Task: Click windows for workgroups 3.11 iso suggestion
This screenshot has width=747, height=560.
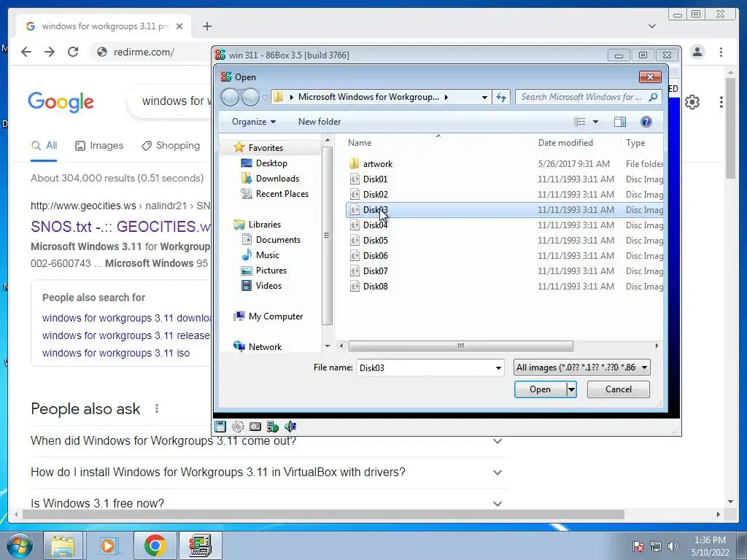Action: point(116,353)
